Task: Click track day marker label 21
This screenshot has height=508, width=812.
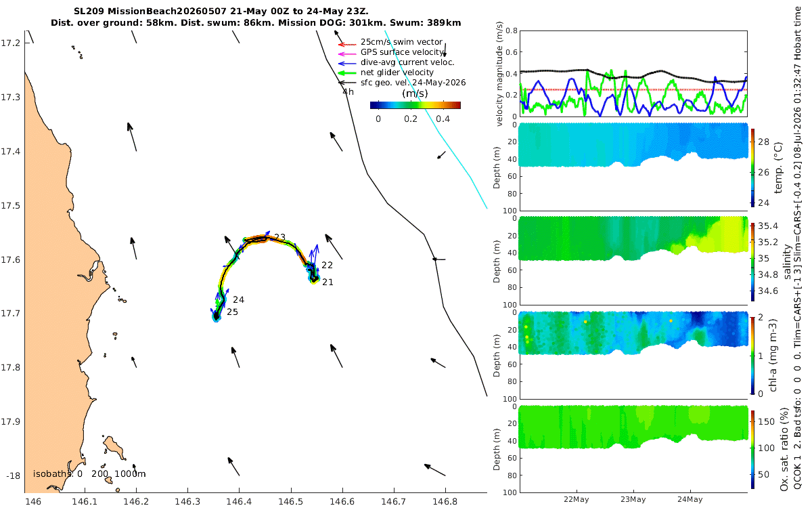Action: [x=328, y=282]
